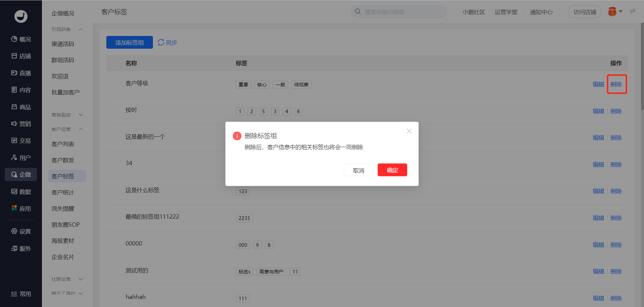Open 设置 settings
Screen dimensions: 644x307
click(x=21, y=231)
